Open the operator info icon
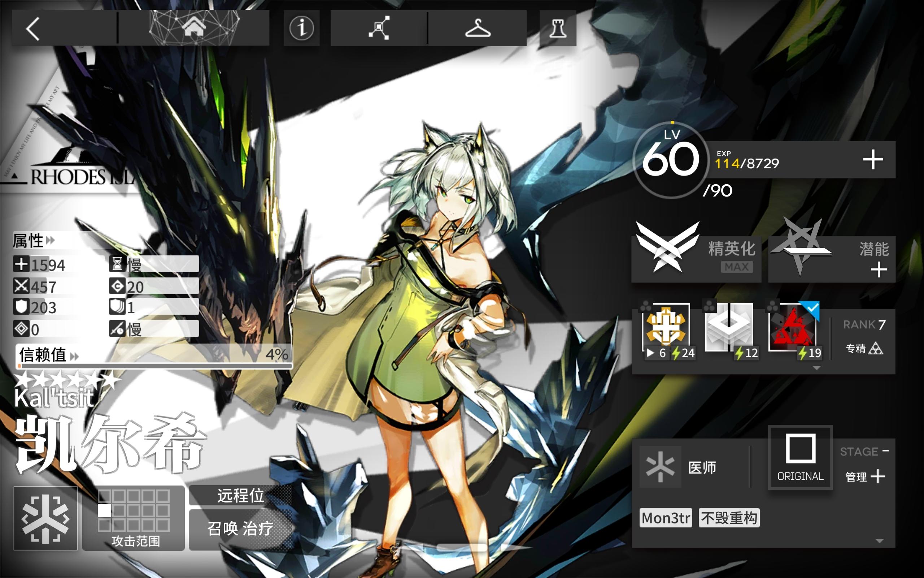The width and height of the screenshot is (924, 578). [302, 28]
